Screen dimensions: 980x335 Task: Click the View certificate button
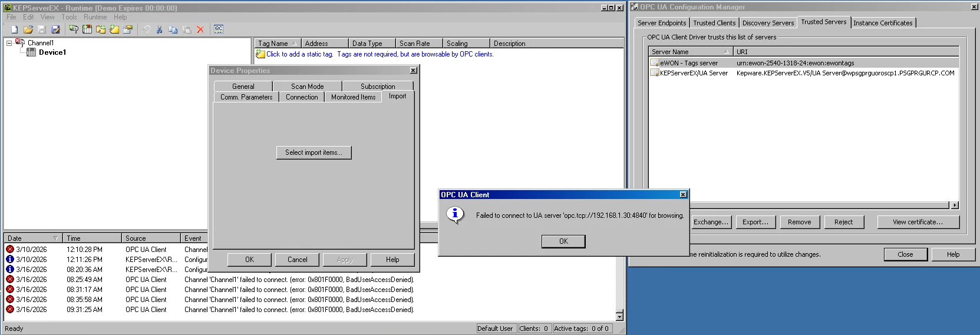point(918,222)
